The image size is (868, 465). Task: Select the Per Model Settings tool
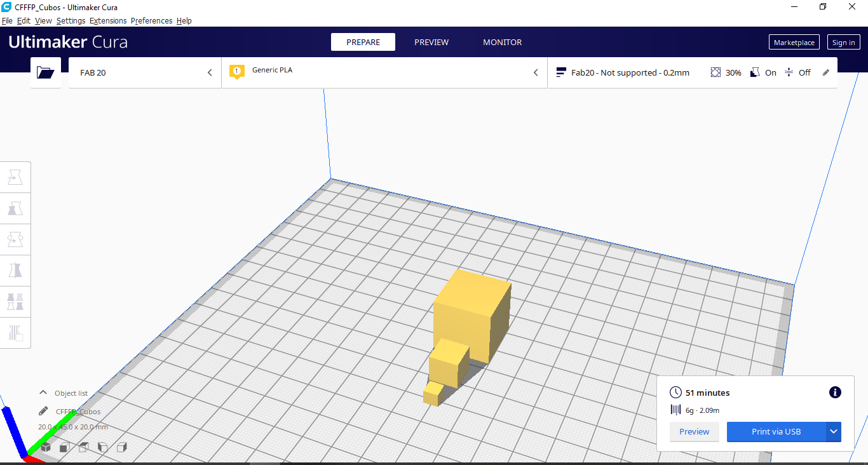tap(15, 302)
